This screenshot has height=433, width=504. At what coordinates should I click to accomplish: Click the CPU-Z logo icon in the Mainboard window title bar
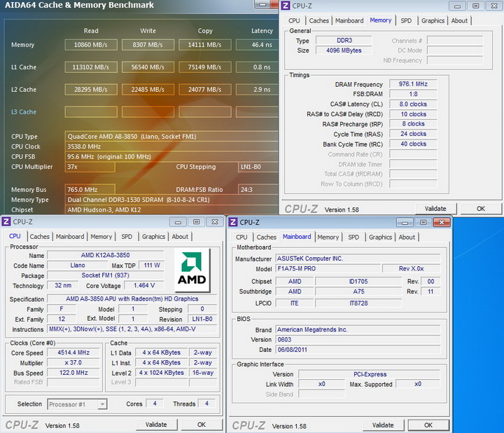[233, 222]
